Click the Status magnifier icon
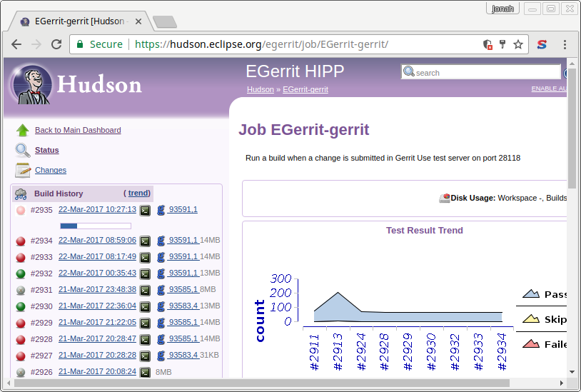The height and width of the screenshot is (392, 581). pos(23,151)
